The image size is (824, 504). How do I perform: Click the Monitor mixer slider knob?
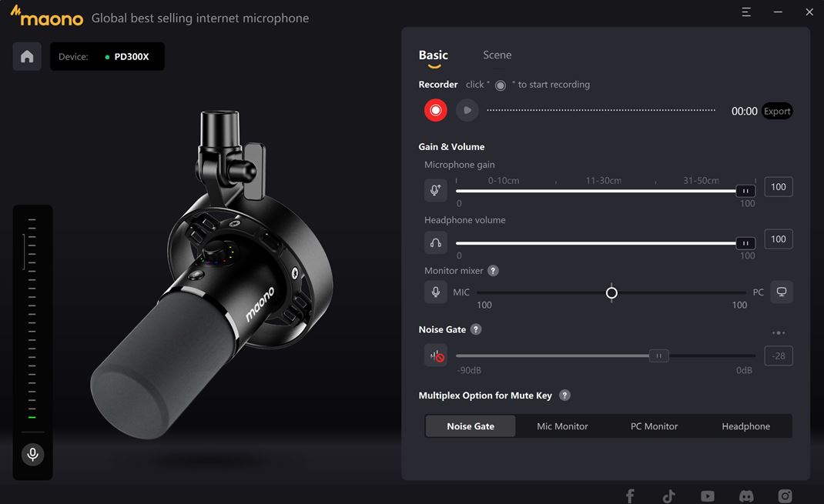point(611,292)
